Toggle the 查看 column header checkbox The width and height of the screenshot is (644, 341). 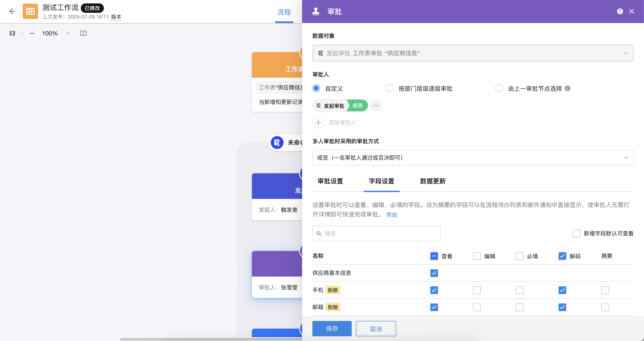(x=434, y=256)
